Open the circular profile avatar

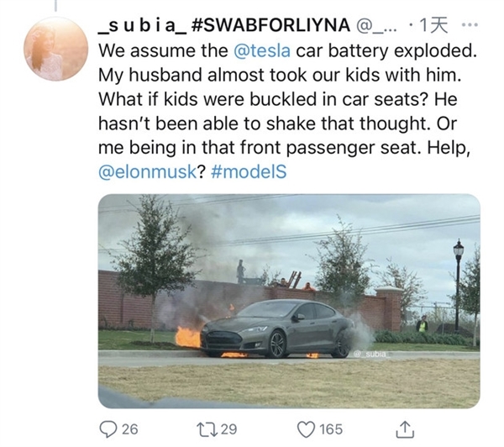coord(55,49)
